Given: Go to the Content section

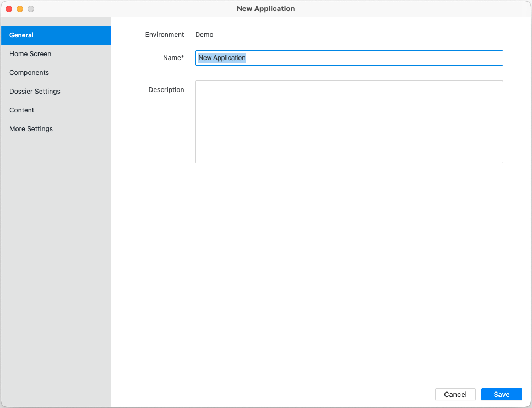Looking at the screenshot, I should pyautogui.click(x=22, y=110).
